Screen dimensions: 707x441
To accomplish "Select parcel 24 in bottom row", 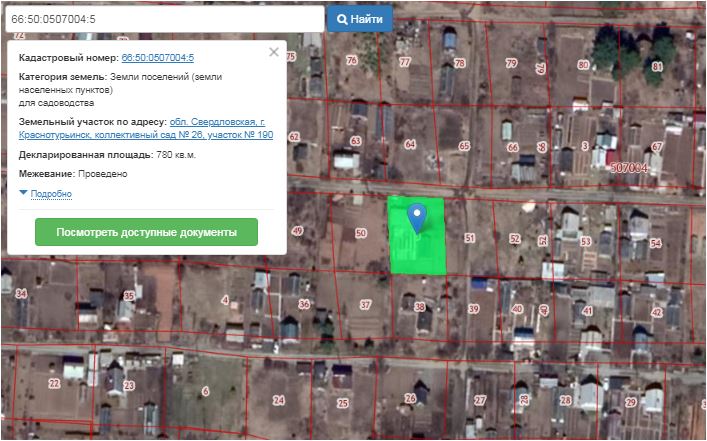I will point(279,400).
